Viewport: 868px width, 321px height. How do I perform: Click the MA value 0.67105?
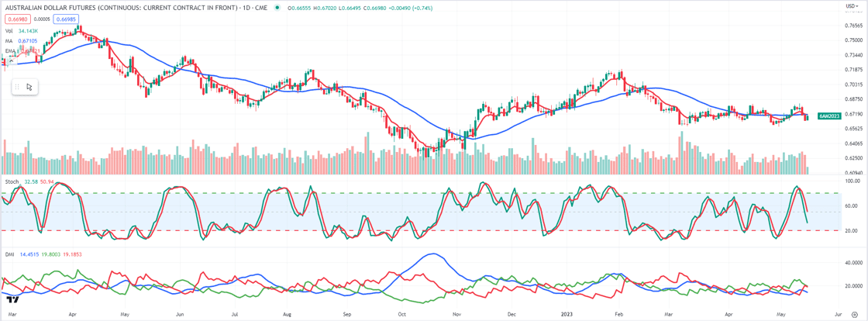[x=26, y=40]
